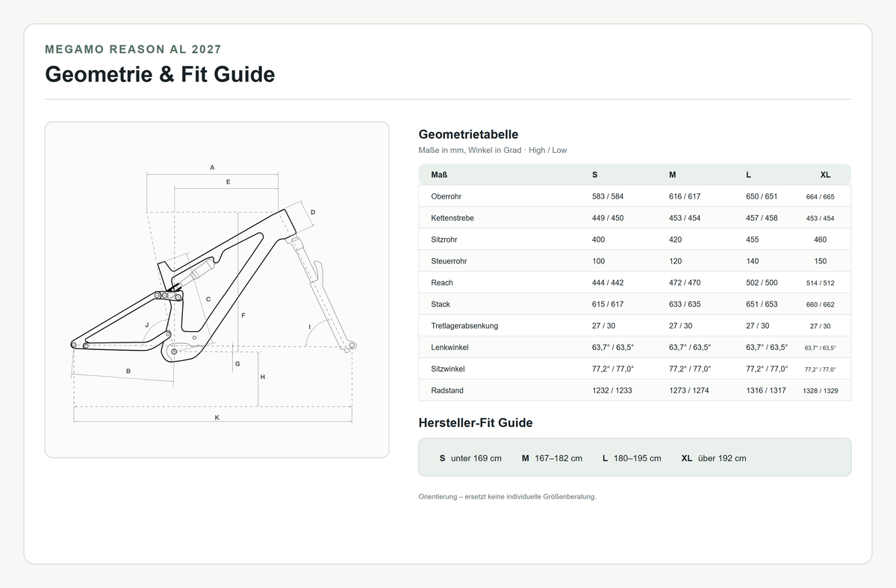The width and height of the screenshot is (896, 588).
Task: Click the 'Sitzwinkel' row label
Action: (x=448, y=369)
